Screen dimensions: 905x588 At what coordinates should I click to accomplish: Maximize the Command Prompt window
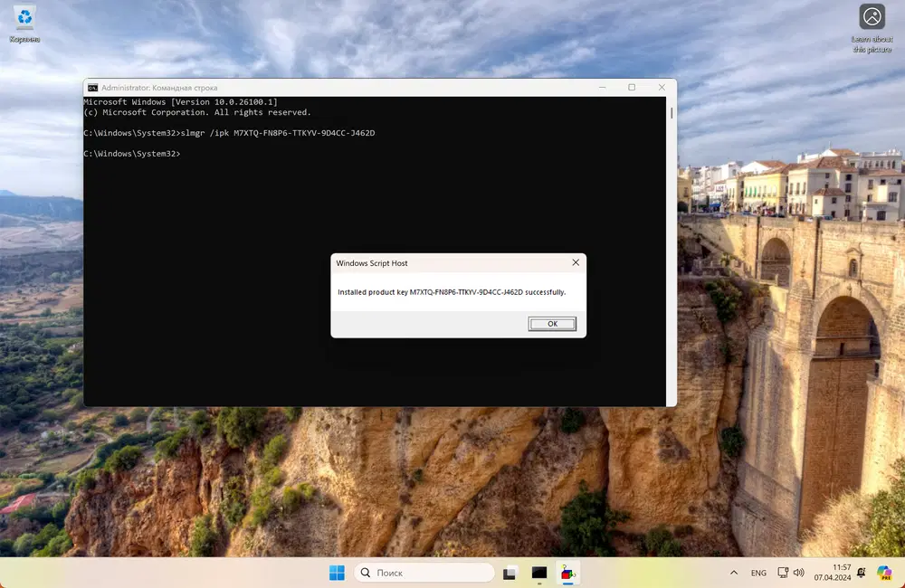coord(632,87)
